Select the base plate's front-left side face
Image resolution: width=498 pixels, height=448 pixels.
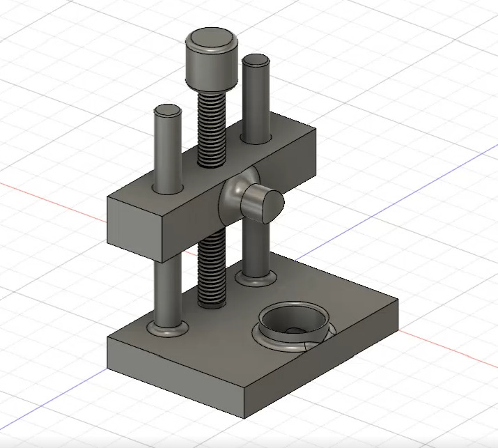click(x=176, y=378)
